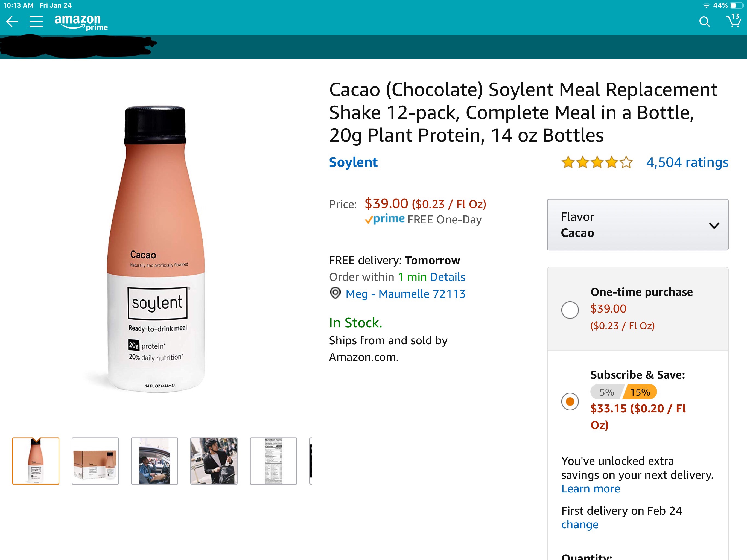Tap the Amazon Prime logo
Image resolution: width=747 pixels, height=560 pixels.
(81, 22)
